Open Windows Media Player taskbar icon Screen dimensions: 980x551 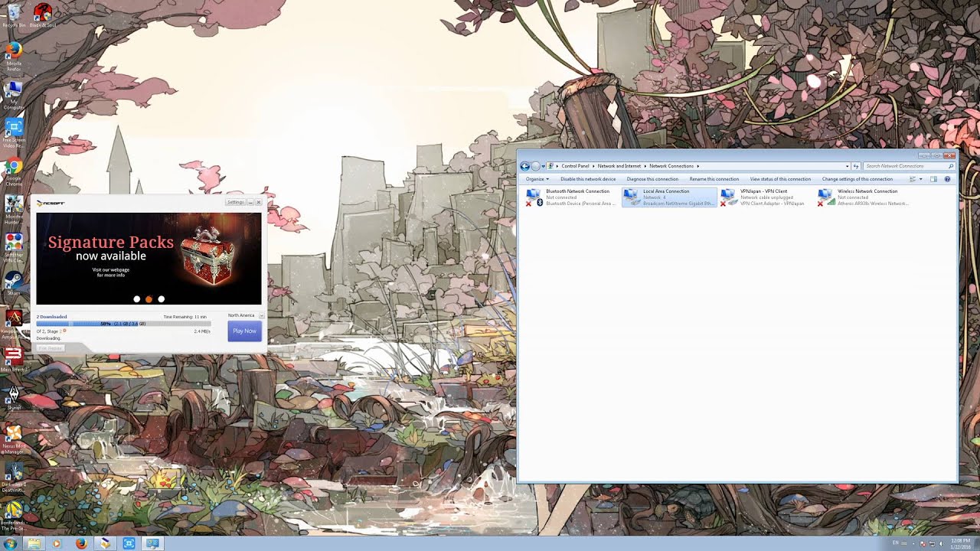56,543
